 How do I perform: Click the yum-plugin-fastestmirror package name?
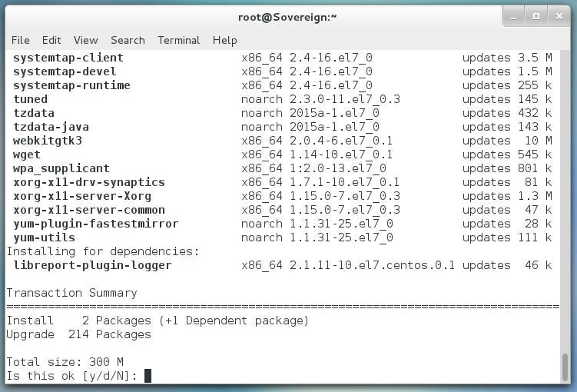pos(95,224)
